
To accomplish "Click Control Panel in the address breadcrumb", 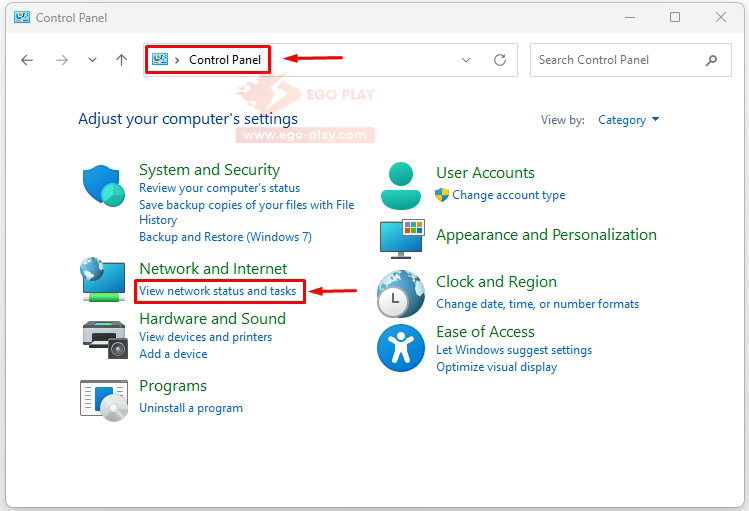I will click(x=225, y=60).
